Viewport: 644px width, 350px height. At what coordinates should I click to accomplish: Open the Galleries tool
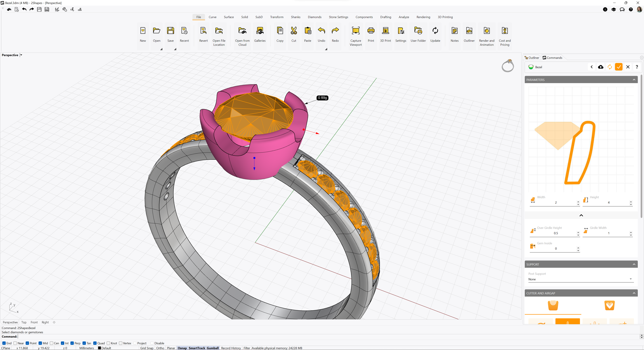(260, 31)
